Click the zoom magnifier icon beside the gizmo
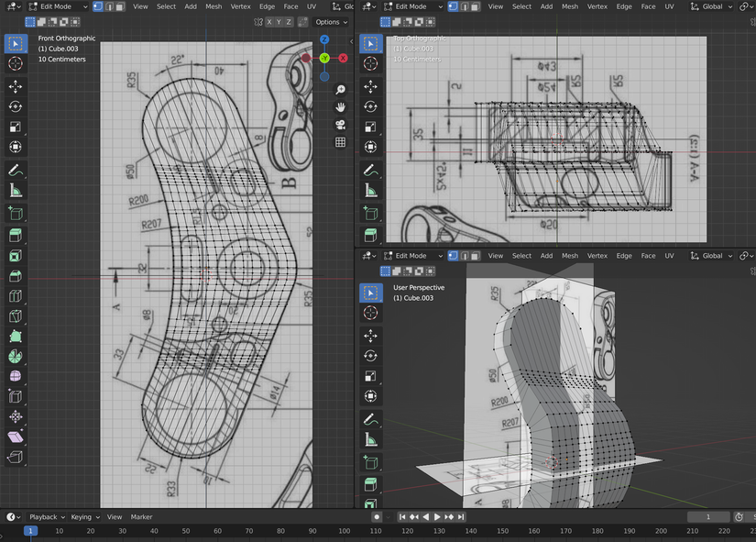The height and width of the screenshot is (542, 756). [340, 88]
